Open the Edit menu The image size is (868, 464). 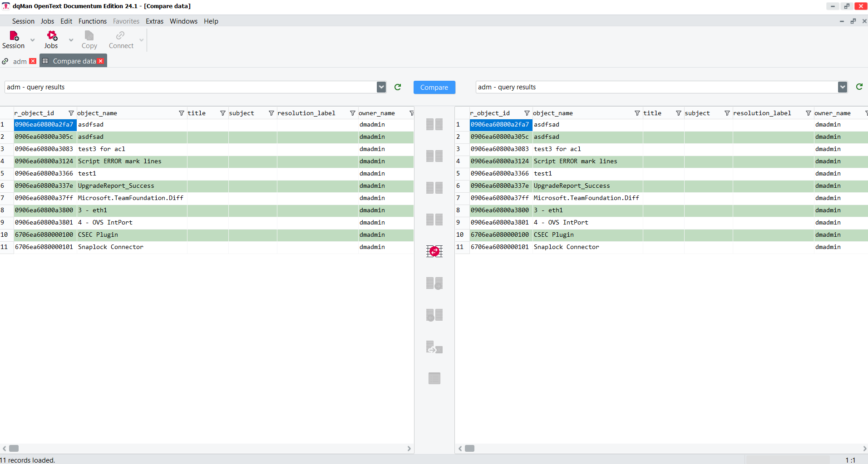click(66, 21)
